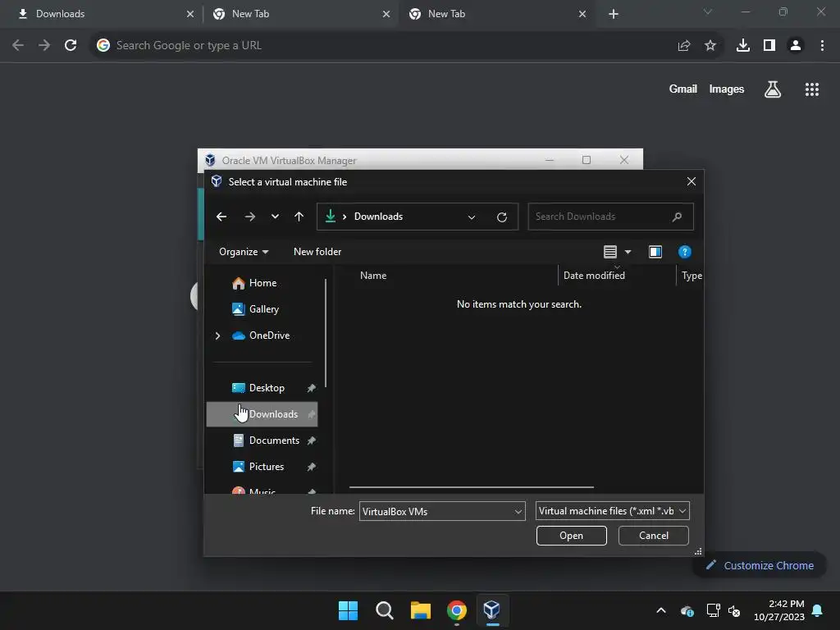Image resolution: width=840 pixels, height=630 pixels.
Task: Go up one folder level
Action: tap(299, 217)
